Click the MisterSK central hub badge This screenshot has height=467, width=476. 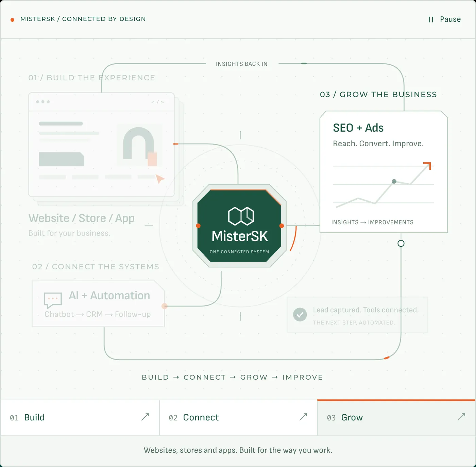pyautogui.click(x=240, y=226)
